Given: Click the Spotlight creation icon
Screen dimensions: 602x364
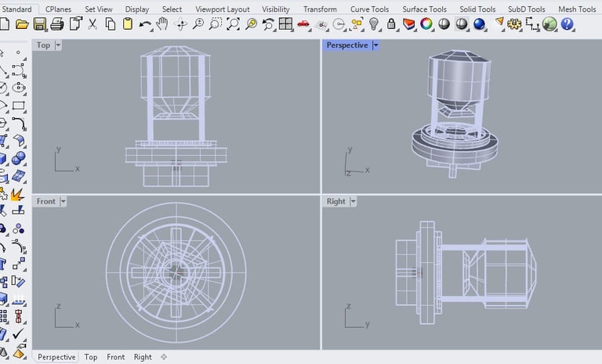Looking at the screenshot, I should [499, 23].
